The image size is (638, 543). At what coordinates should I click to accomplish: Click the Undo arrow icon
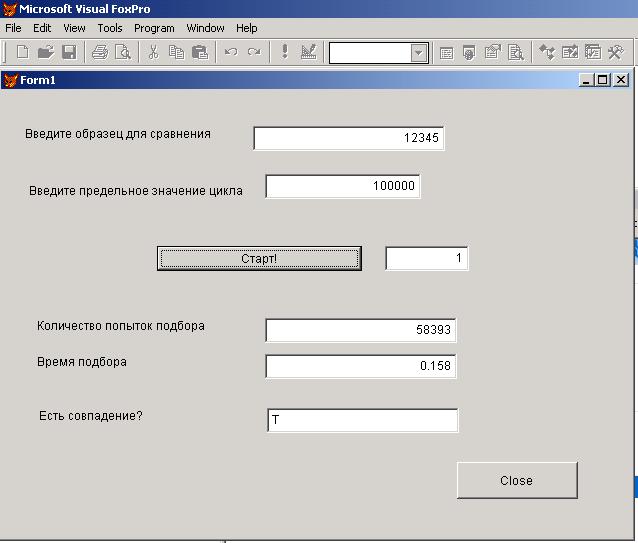point(231,52)
